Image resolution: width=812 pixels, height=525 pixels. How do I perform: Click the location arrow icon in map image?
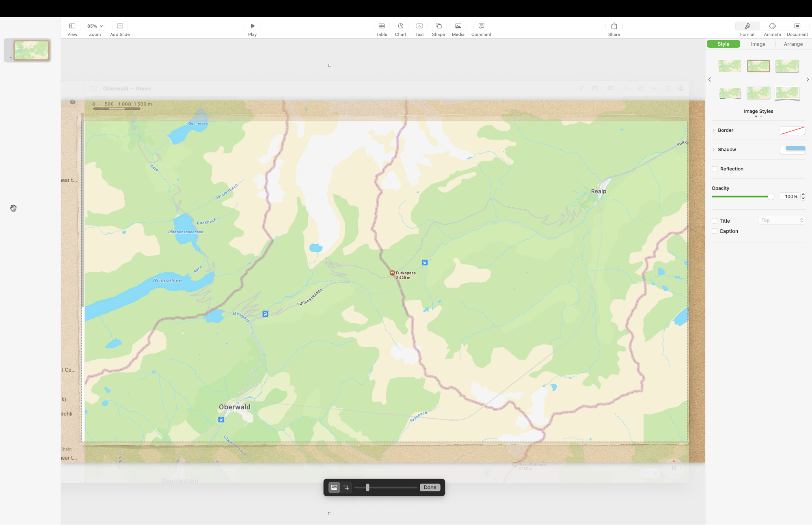point(581,88)
